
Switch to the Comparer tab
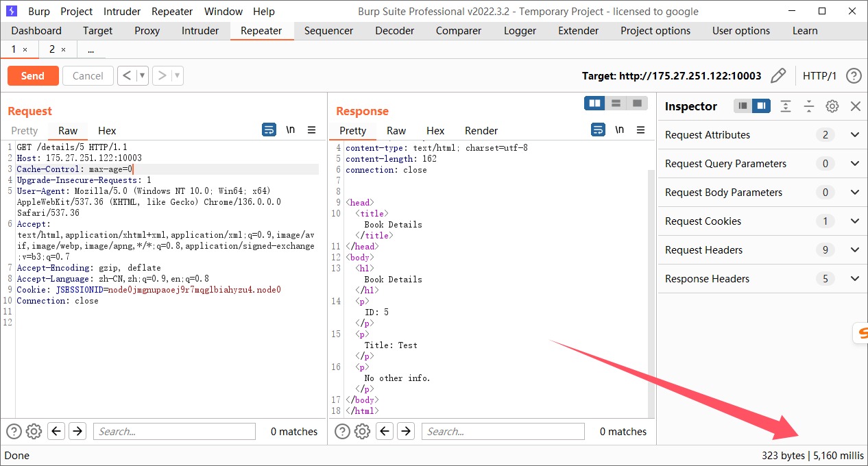(x=459, y=31)
